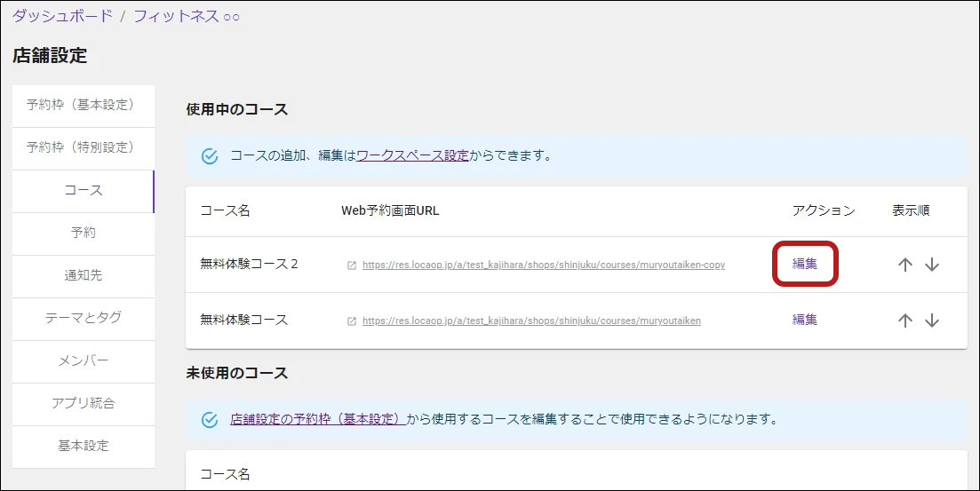Open アプリ統合 sidebar tab
The width and height of the screenshot is (980, 491).
click(84, 404)
